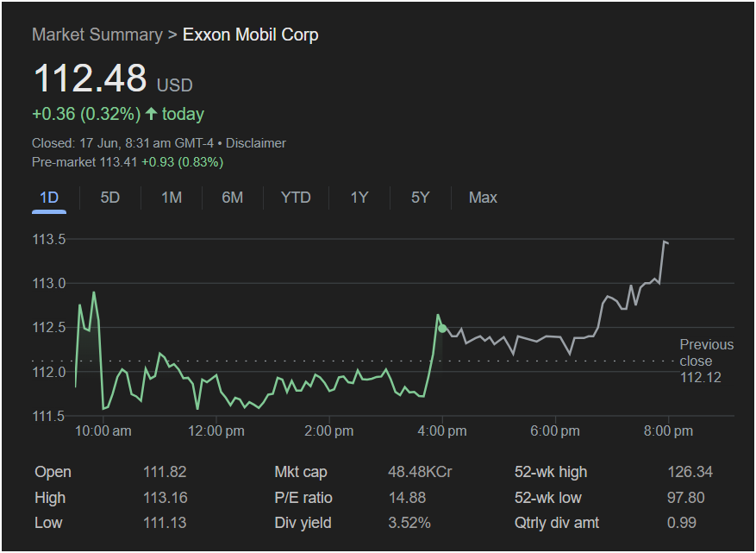This screenshot has height=553, width=756.
Task: Switch to the 5D tab
Action: tap(110, 198)
